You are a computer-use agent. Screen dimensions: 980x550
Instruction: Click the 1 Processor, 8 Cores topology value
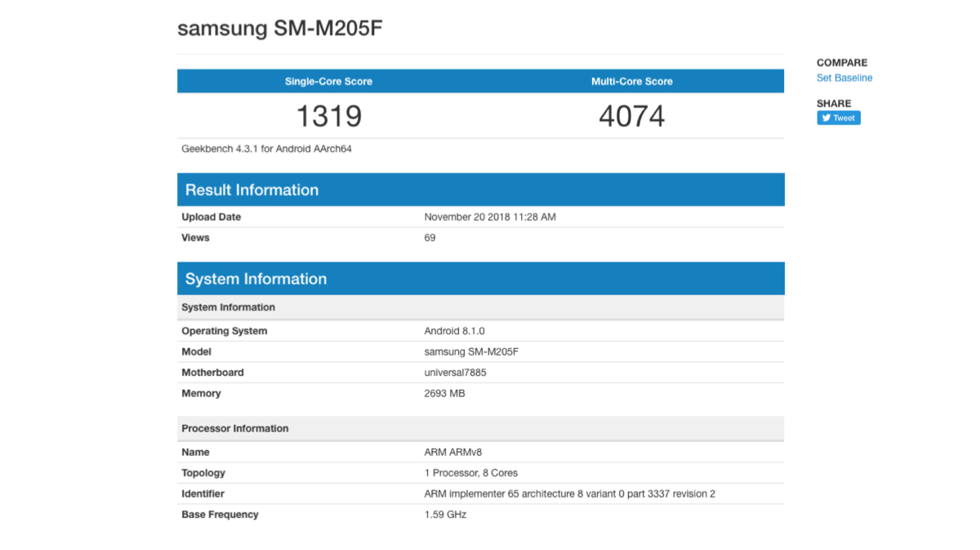[470, 473]
